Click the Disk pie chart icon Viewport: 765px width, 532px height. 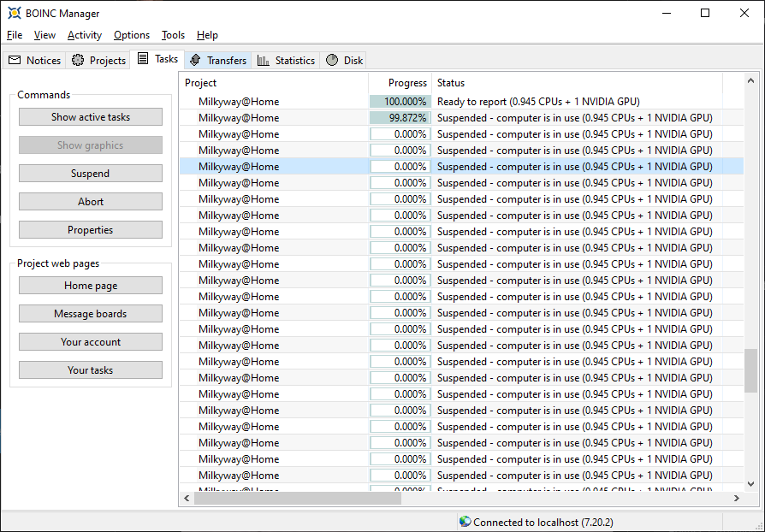[332, 60]
